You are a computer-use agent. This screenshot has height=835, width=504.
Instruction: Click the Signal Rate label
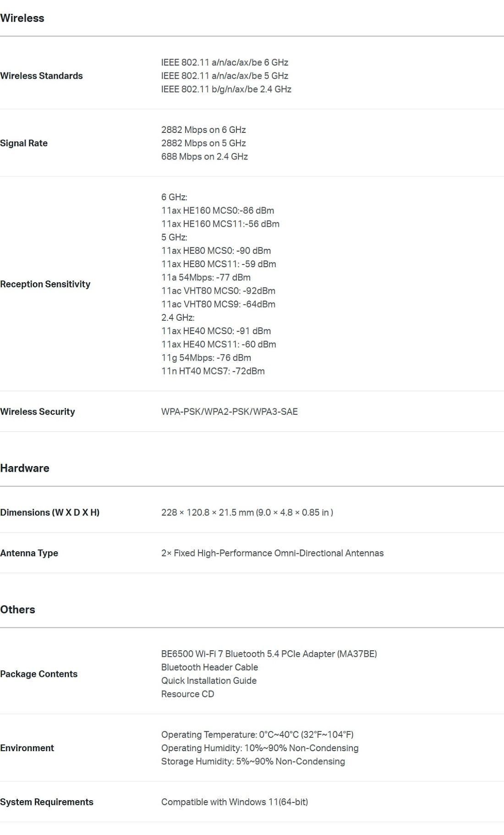coord(24,143)
